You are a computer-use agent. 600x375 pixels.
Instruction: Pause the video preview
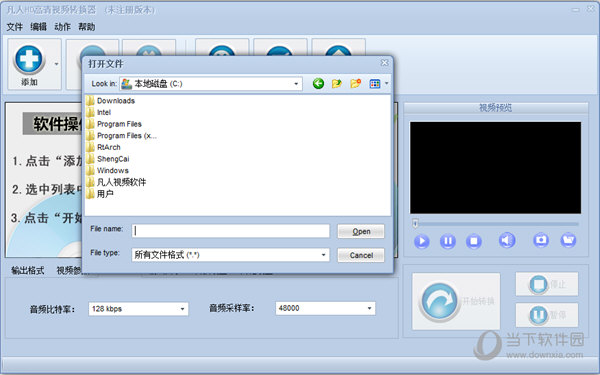pyautogui.click(x=448, y=241)
